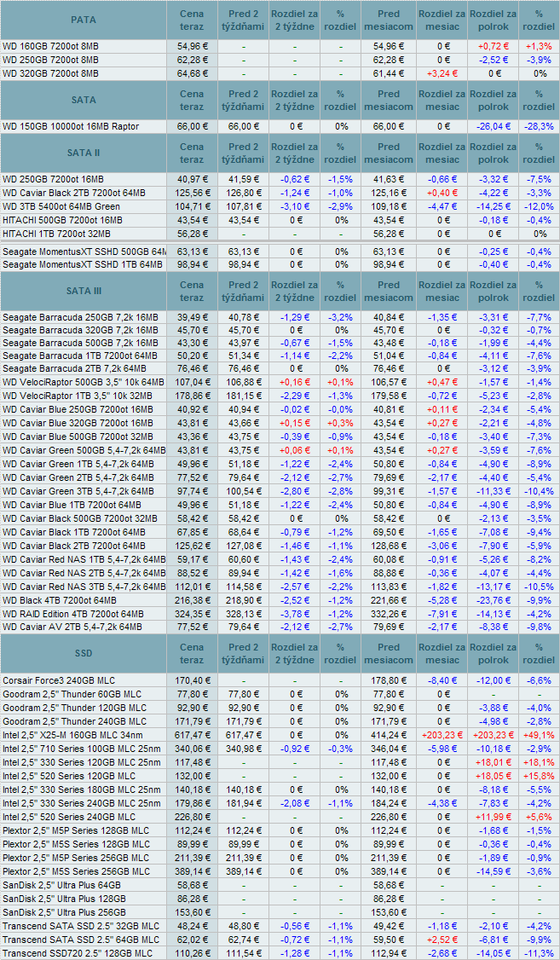Select the WD 250GB 7200ot 8MB row name
This screenshot has width=560, height=960.
pos(50,60)
